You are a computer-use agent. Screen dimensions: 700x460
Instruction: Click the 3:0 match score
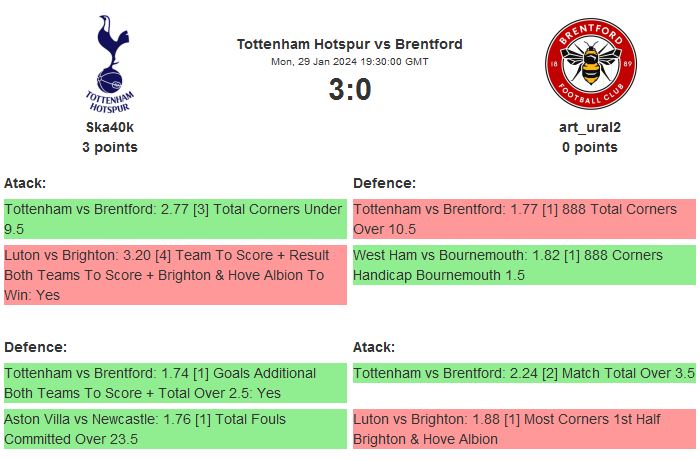[x=349, y=90]
